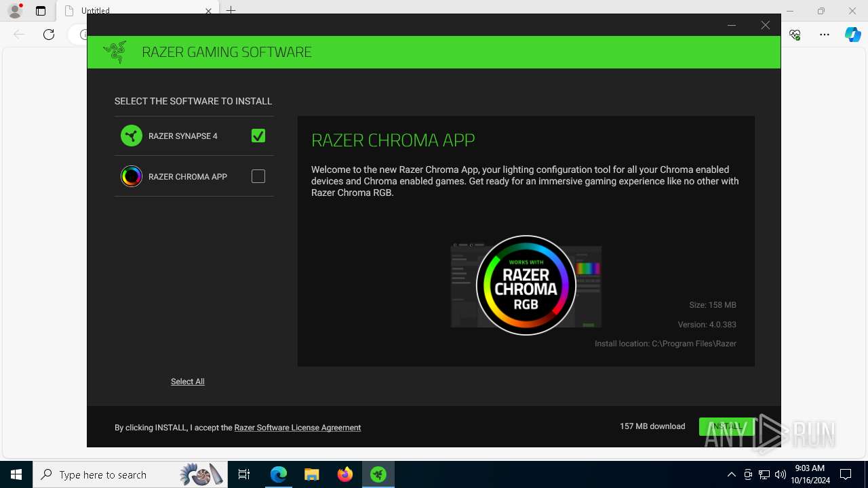This screenshot has height=488, width=868.
Task: Click the Razer Chroma RGB preview image
Action: pyautogui.click(x=526, y=285)
